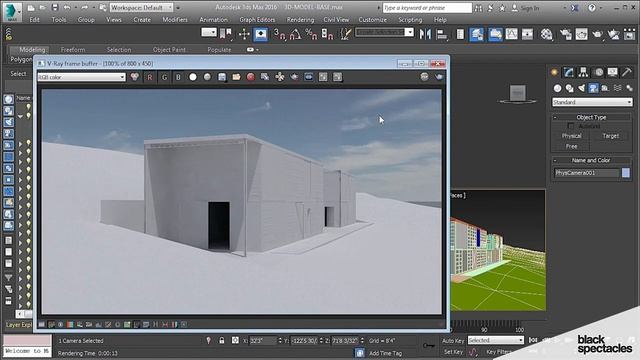Click the Select and Place tool

pyautogui.click(x=260, y=34)
